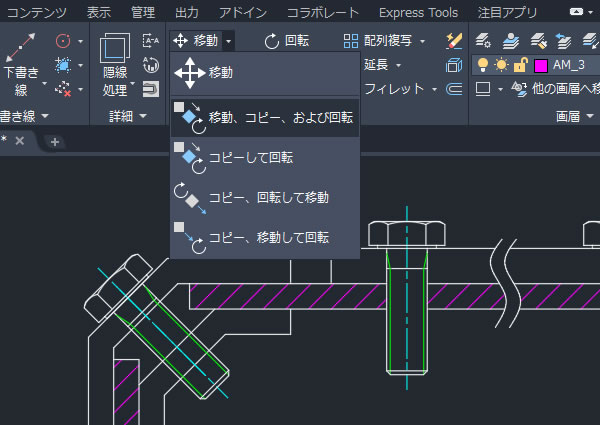Toggle the lock icon for layer AM_3
This screenshot has width=600, height=425.
point(520,65)
